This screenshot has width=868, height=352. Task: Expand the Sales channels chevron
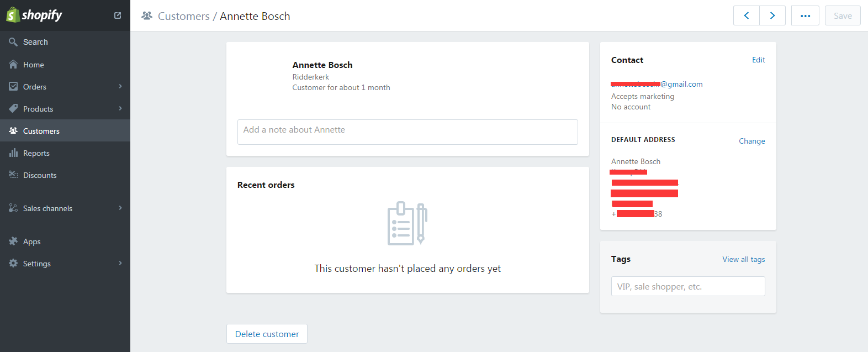click(120, 208)
